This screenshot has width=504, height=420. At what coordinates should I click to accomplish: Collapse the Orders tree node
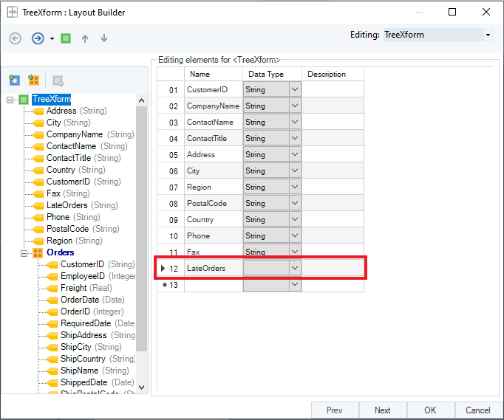pos(24,252)
